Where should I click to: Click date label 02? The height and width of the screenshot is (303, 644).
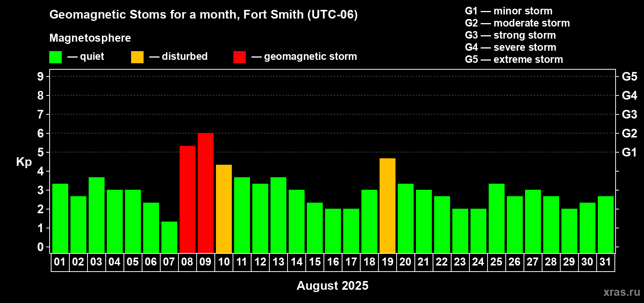point(78,262)
